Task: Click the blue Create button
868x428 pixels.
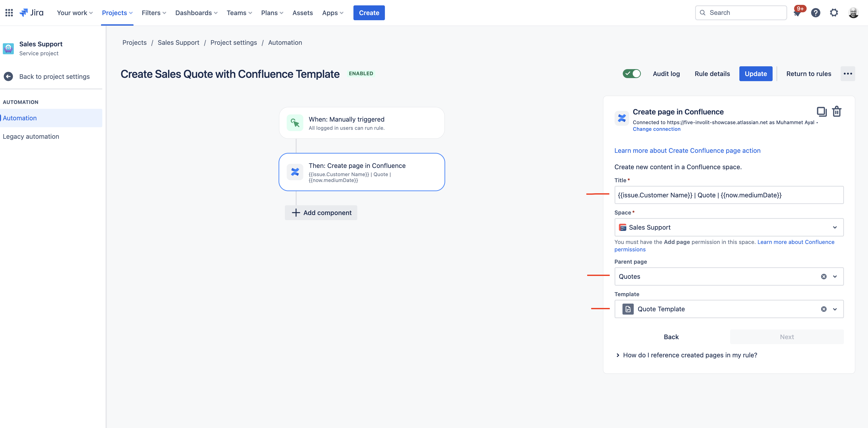Action: tap(369, 13)
